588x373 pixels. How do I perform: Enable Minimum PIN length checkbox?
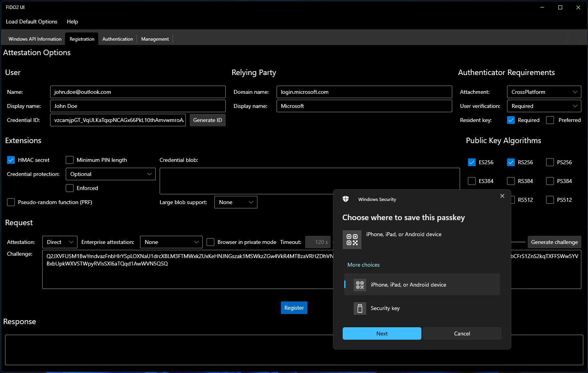click(x=70, y=160)
